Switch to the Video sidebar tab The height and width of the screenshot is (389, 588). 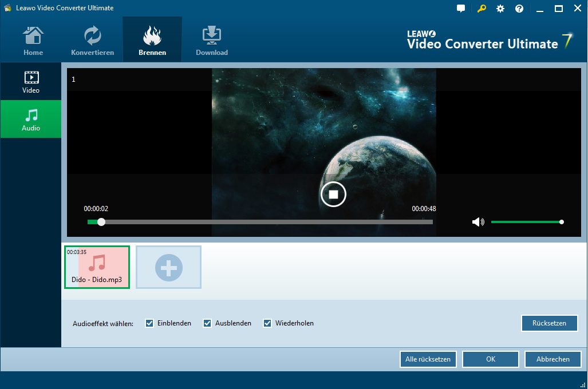point(31,82)
